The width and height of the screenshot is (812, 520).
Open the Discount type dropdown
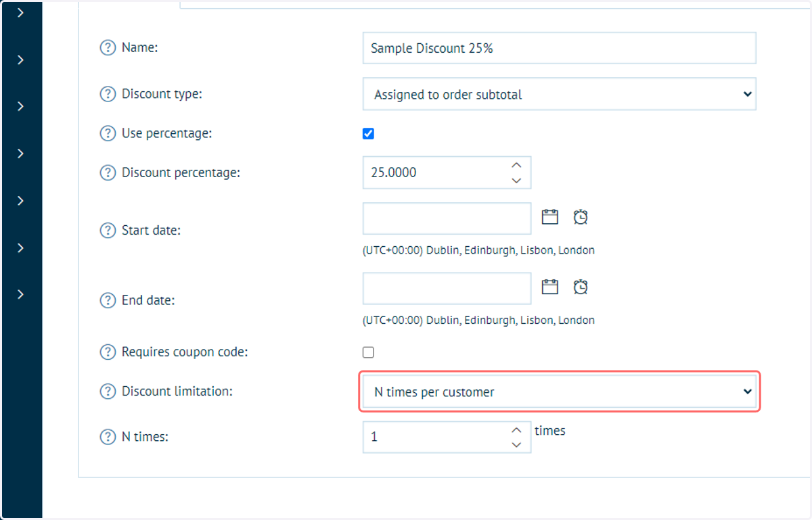(559, 94)
